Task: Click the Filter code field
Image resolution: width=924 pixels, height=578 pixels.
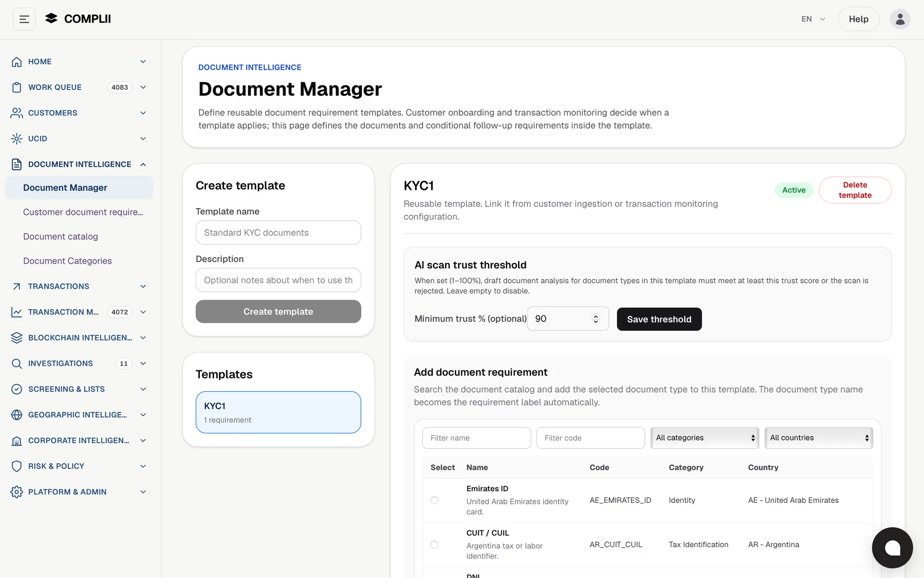Action: click(x=590, y=438)
